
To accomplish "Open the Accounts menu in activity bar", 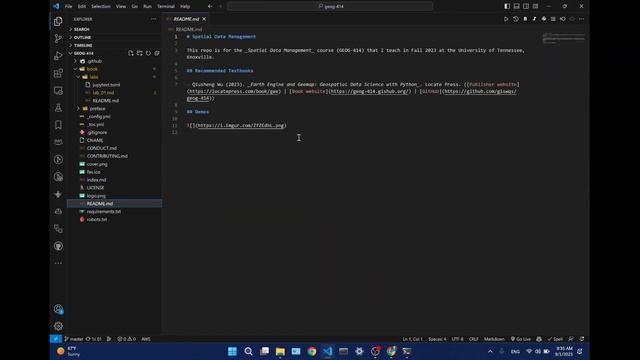I will 58,309.
